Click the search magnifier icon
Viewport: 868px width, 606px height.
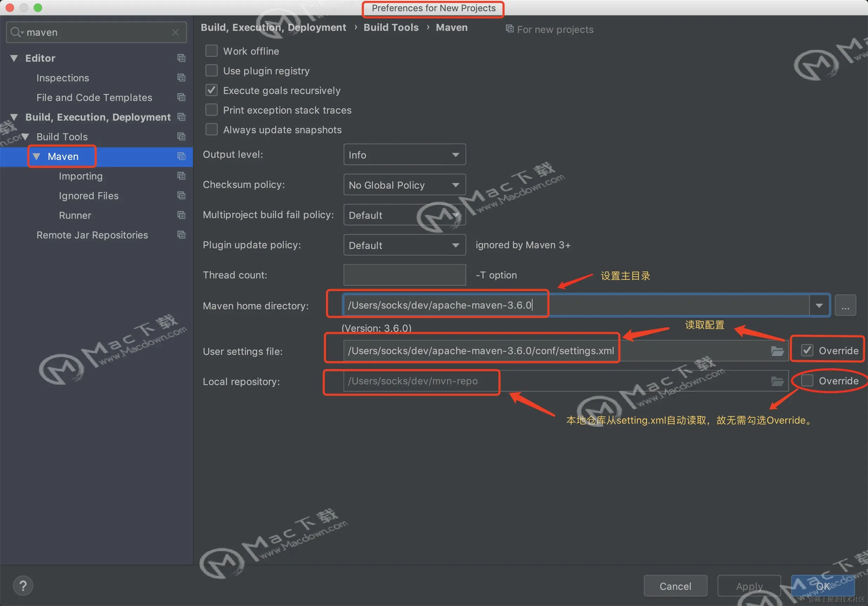(16, 33)
